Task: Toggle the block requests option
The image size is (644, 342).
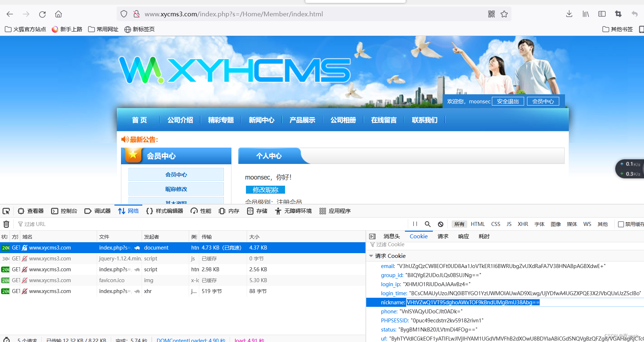Action: (440, 224)
